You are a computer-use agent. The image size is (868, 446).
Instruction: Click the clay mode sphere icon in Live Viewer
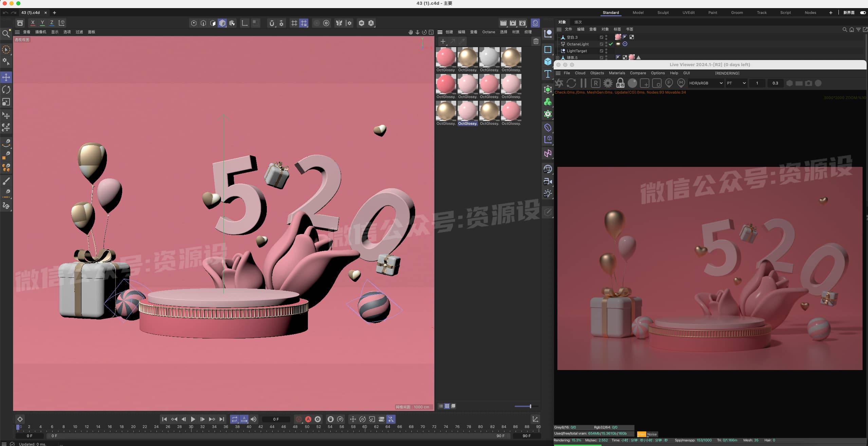632,83
